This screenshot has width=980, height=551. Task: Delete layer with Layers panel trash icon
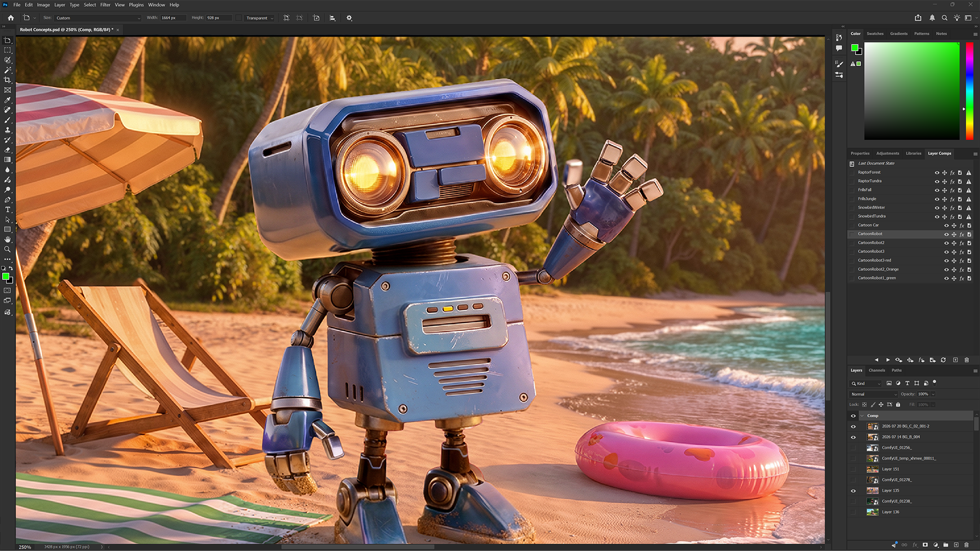coord(967,545)
